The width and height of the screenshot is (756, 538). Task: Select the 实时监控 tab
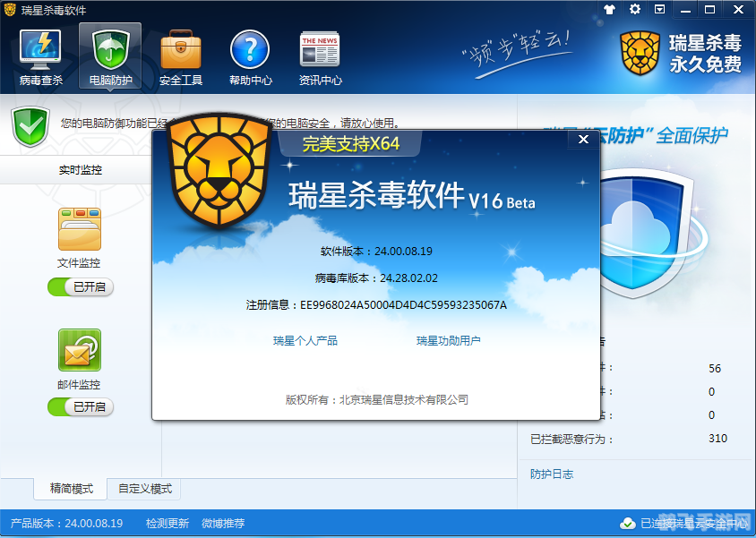tap(81, 169)
